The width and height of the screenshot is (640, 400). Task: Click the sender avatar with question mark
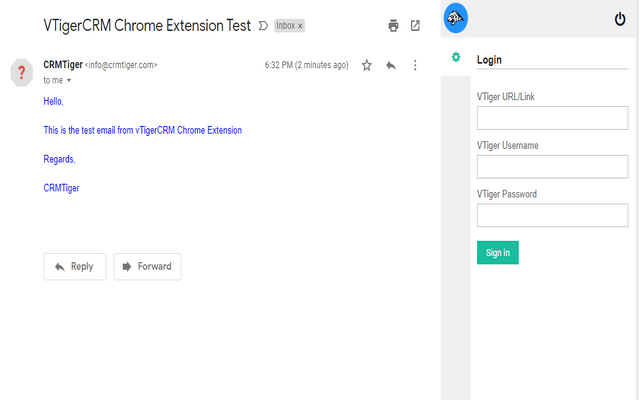point(22,73)
